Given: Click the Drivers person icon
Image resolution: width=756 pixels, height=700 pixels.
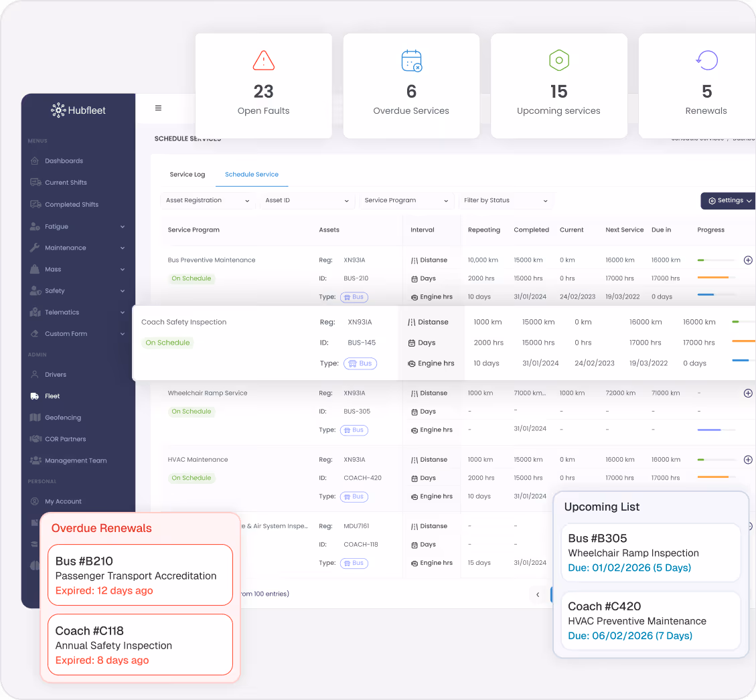Looking at the screenshot, I should coord(35,374).
